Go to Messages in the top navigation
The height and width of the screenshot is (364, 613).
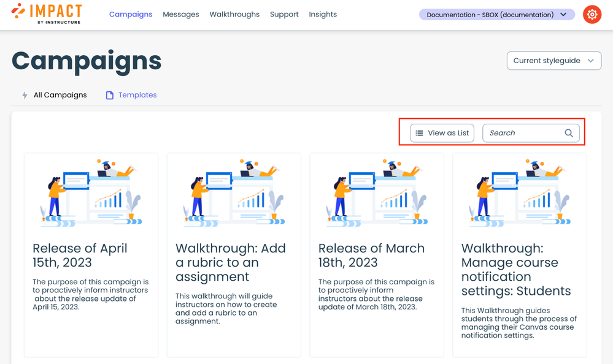coord(180,14)
